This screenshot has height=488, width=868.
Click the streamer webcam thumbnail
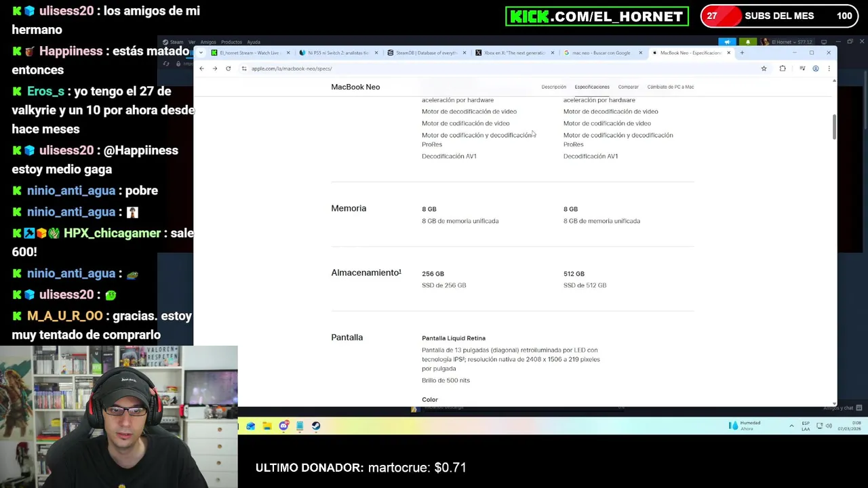119,417
